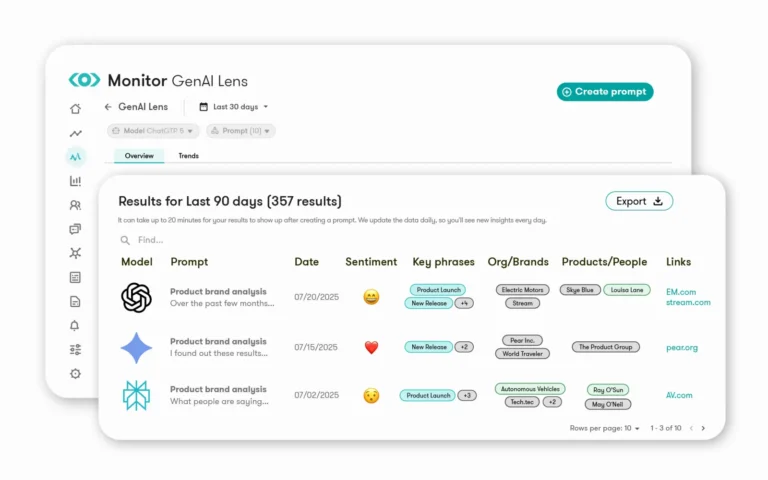Viewport: 768px width, 480px height.
Task: Go to next results page arrow
Action: pyautogui.click(x=703, y=428)
